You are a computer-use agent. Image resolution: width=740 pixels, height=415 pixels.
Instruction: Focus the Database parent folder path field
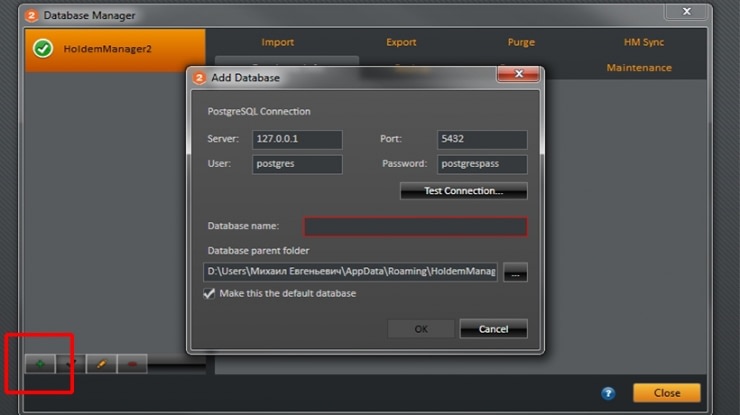(x=350, y=272)
